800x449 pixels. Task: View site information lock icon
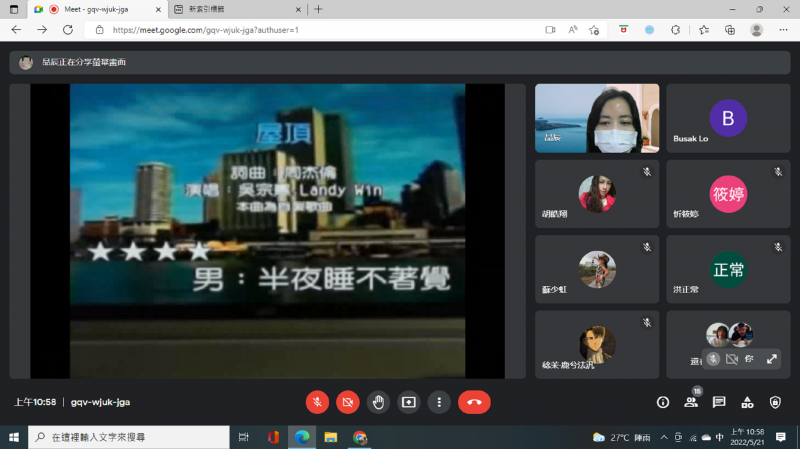pos(99,30)
